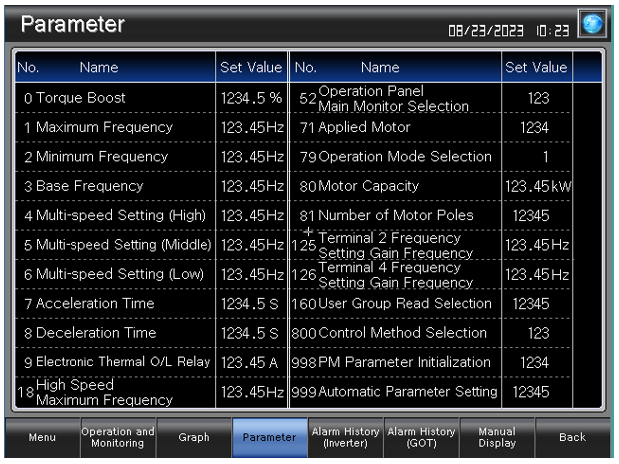Edit Motor Capacity set value
The width and height of the screenshot is (619, 464).
(537, 186)
